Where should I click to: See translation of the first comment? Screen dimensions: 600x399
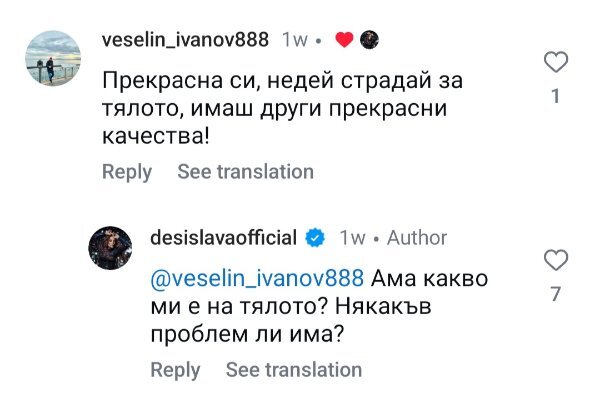tap(245, 171)
